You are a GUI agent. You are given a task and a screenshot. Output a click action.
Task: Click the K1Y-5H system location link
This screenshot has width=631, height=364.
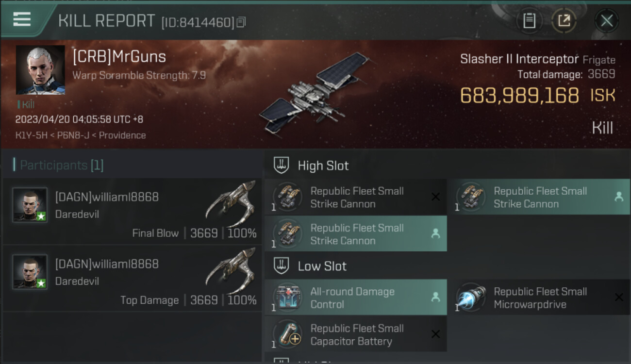31,135
